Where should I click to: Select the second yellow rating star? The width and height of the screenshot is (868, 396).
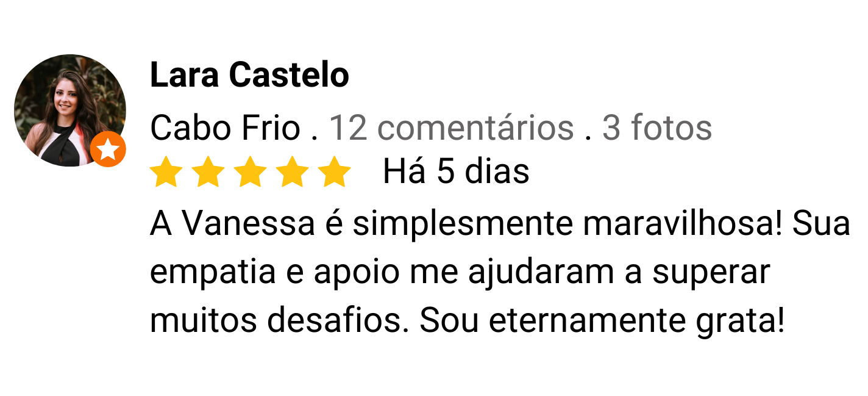tap(208, 171)
